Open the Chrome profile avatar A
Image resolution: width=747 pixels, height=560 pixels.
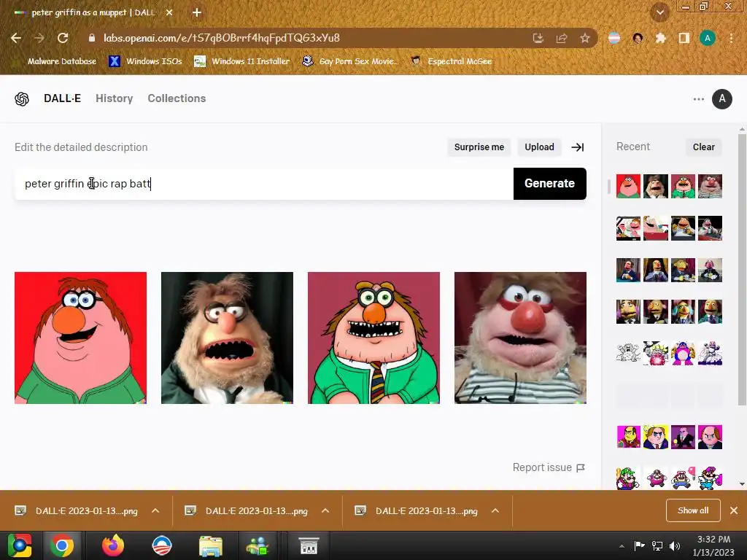pos(708,38)
